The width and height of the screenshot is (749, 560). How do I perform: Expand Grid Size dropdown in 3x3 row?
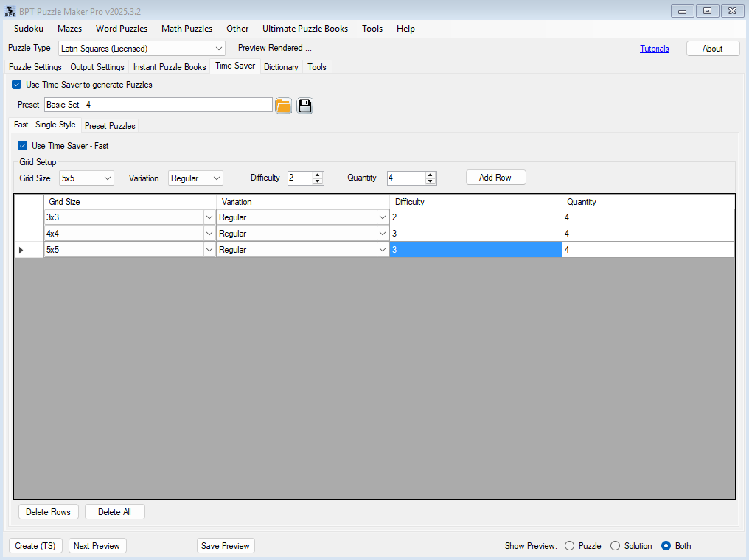tap(209, 217)
